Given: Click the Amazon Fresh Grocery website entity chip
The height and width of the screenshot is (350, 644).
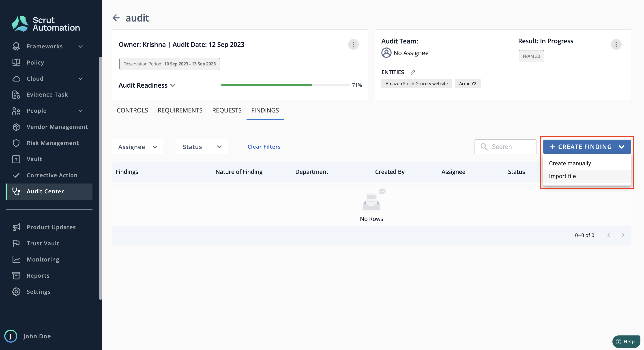Looking at the screenshot, I should pyautogui.click(x=416, y=84).
